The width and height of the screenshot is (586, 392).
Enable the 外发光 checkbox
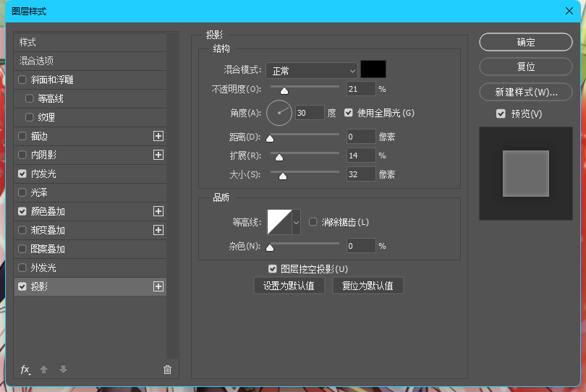coord(22,268)
